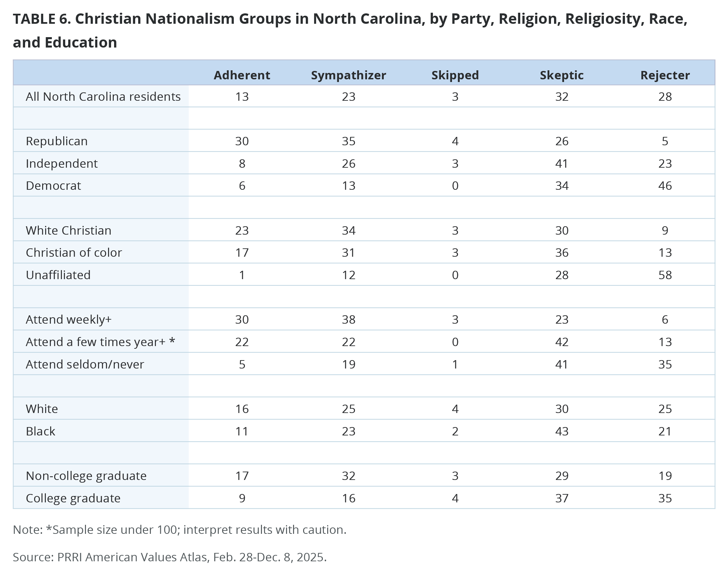The image size is (728, 574).
Task: Select the Democrat row label
Action: click(x=54, y=185)
